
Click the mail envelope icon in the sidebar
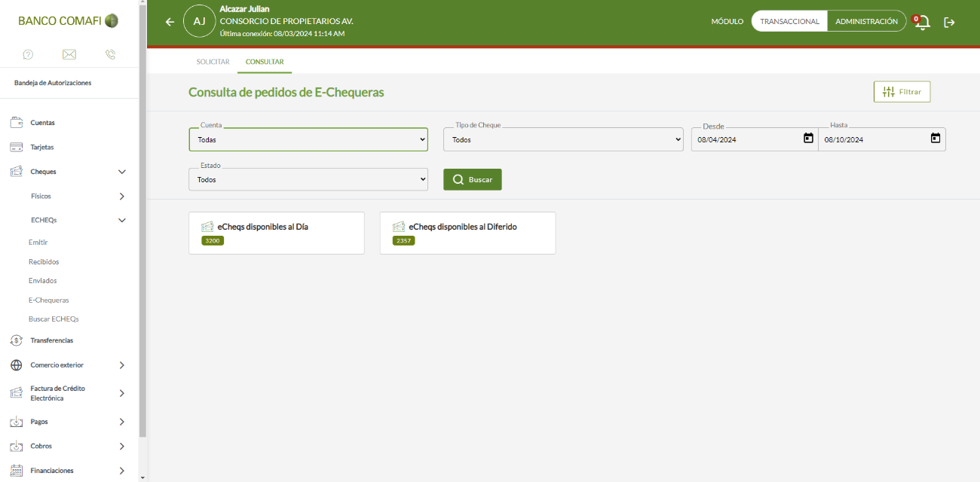point(69,54)
